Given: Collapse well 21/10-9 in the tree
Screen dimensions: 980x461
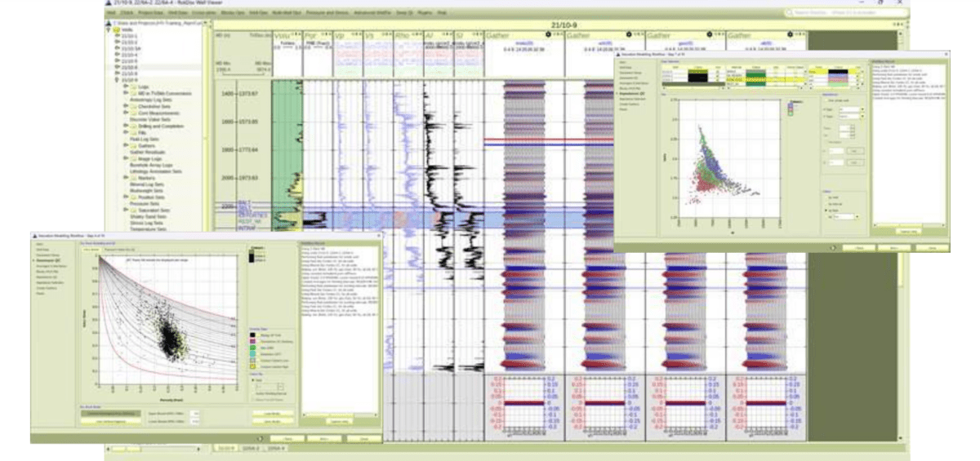Looking at the screenshot, I should 117,80.
